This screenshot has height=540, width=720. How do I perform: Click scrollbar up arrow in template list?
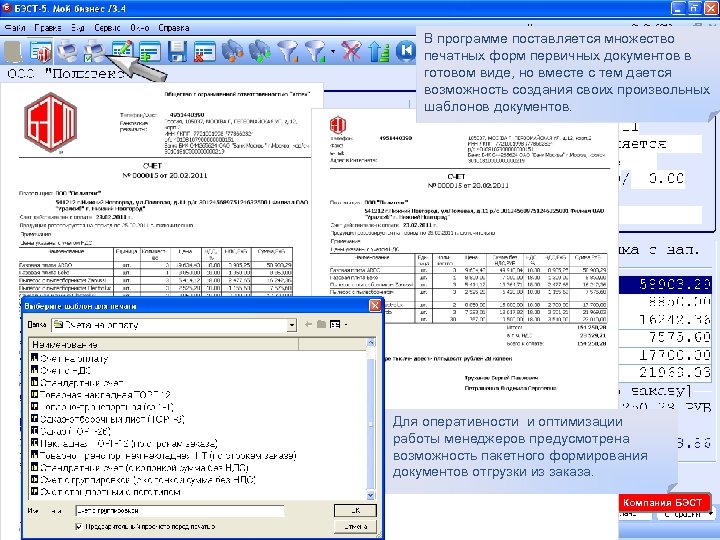pos(371,343)
